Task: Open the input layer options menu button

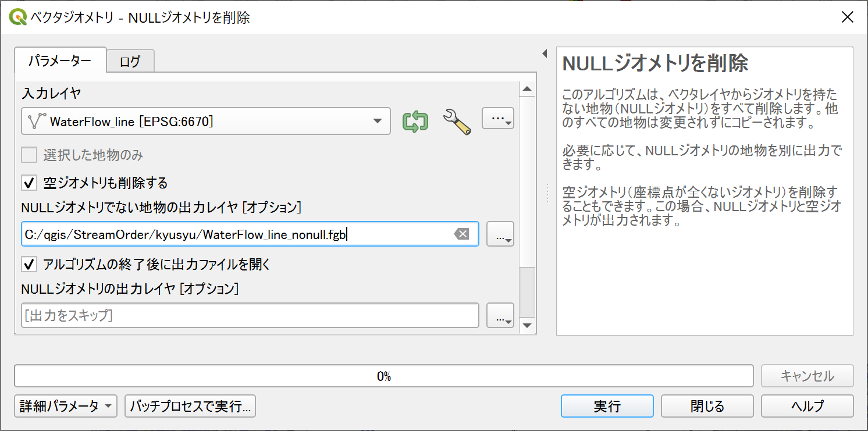Action: pyautogui.click(x=497, y=118)
